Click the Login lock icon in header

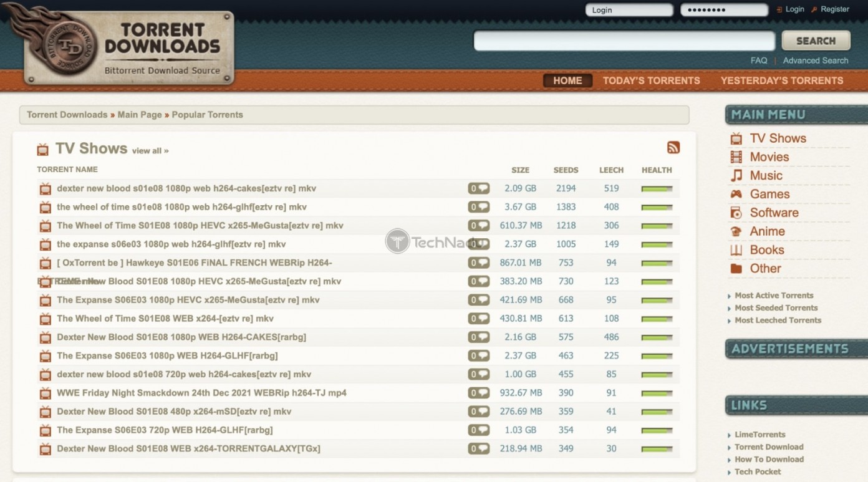(779, 9)
